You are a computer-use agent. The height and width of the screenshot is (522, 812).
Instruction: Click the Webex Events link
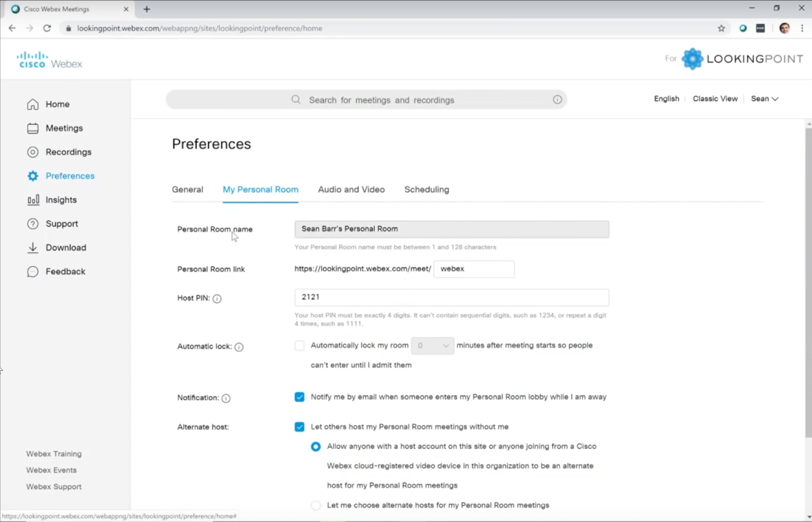coord(52,470)
